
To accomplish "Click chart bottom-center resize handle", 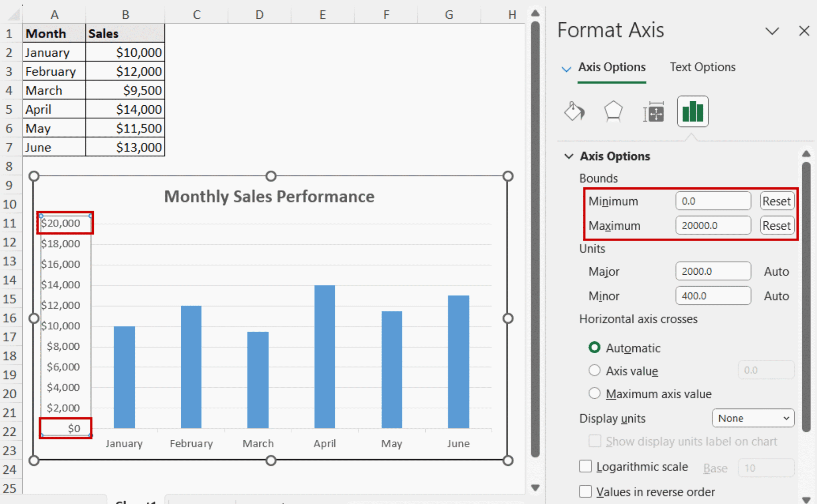I will click(271, 461).
